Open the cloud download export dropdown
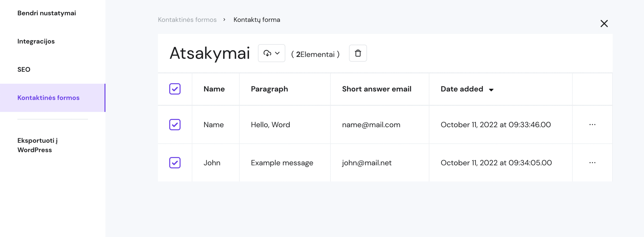Viewport: 644px width, 237px height. [271, 53]
